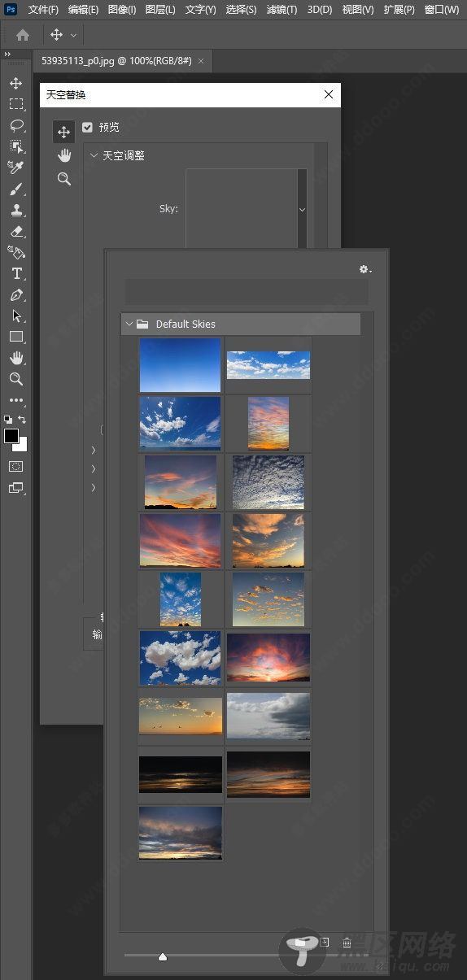This screenshot has height=980, width=467.
Task: Adjust the thumbnail size slider handle
Action: click(163, 956)
